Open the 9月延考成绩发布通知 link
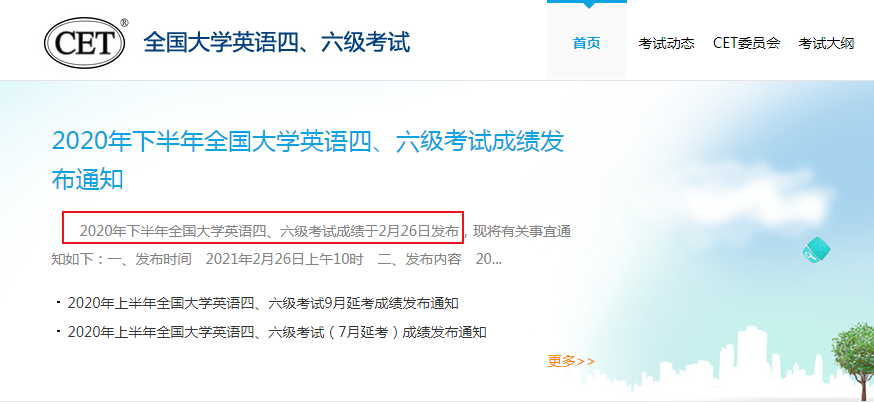The image size is (874, 402). pyautogui.click(x=263, y=303)
